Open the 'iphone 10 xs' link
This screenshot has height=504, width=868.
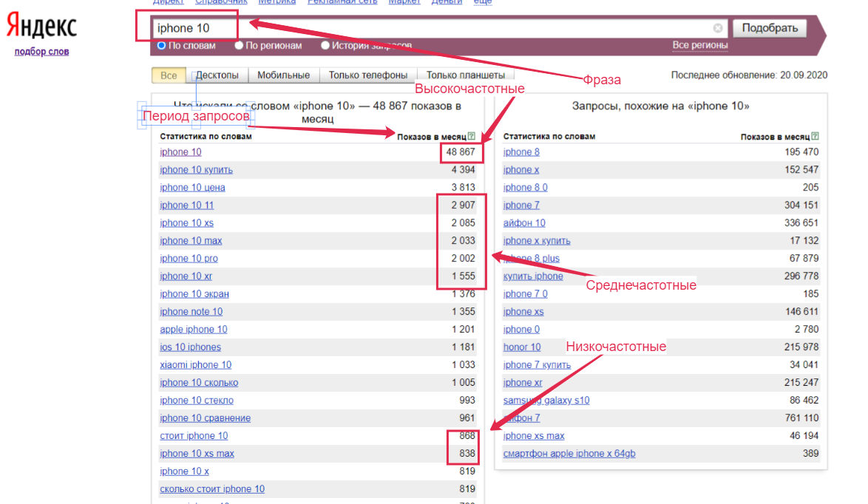point(186,223)
